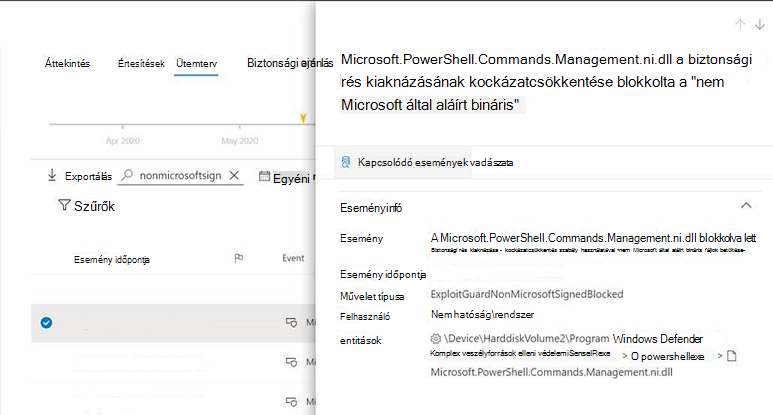Click the gear icon before \Device path

436,339
